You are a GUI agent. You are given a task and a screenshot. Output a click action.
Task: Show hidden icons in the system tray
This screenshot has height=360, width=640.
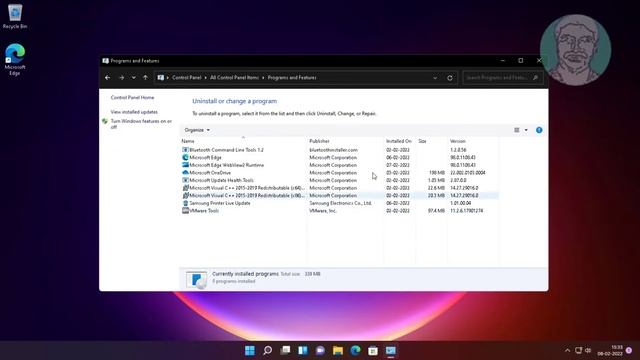click(567, 351)
